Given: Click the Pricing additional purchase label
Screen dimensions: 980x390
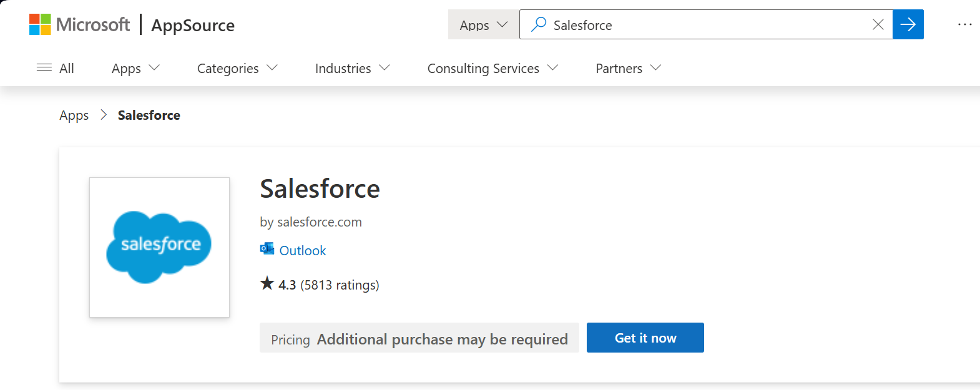Looking at the screenshot, I should [x=419, y=339].
